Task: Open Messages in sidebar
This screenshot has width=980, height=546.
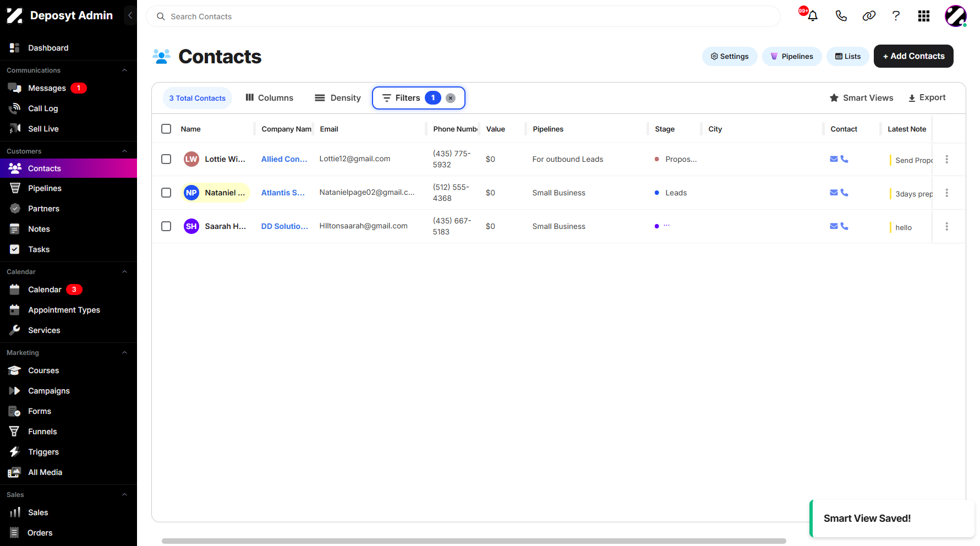Action: 68,88
